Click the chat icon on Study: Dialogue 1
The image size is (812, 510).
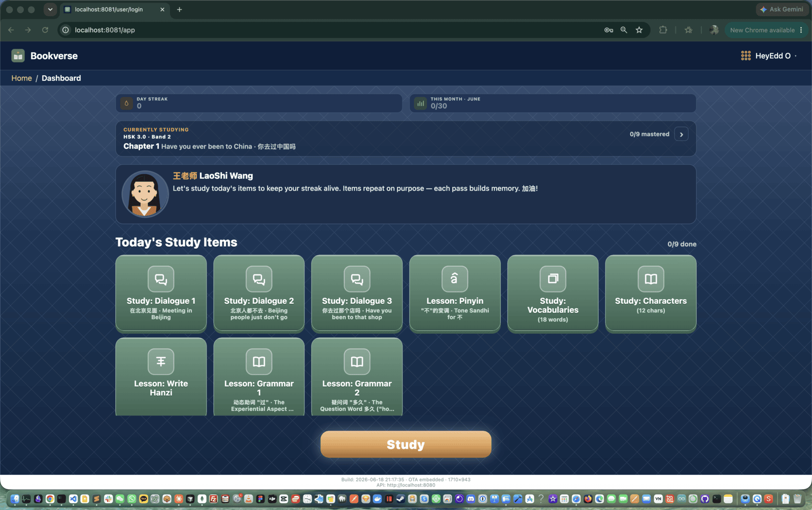(161, 279)
